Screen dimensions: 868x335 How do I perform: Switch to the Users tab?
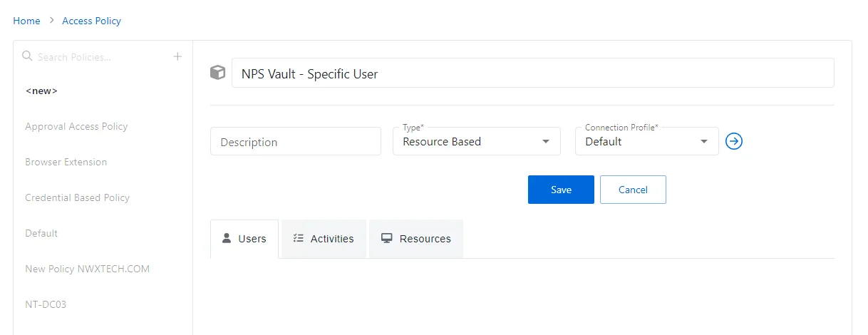pyautogui.click(x=244, y=239)
